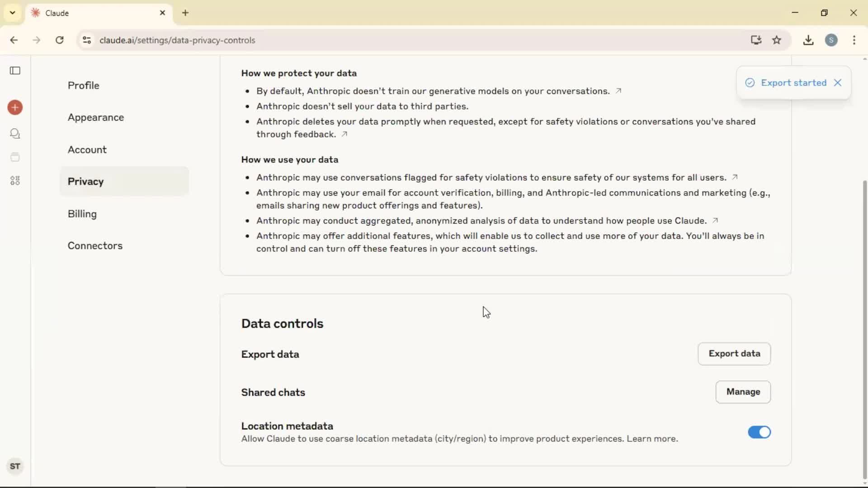The height and width of the screenshot is (488, 868).
Task: Click the 'Shared chats' label
Action: coord(273,392)
